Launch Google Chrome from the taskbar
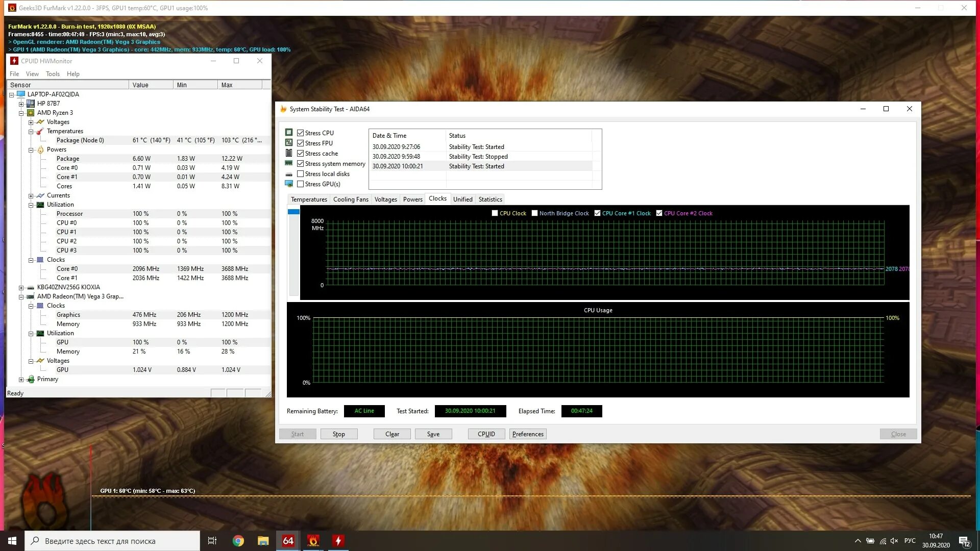Viewport: 980px width, 551px height. pyautogui.click(x=238, y=541)
